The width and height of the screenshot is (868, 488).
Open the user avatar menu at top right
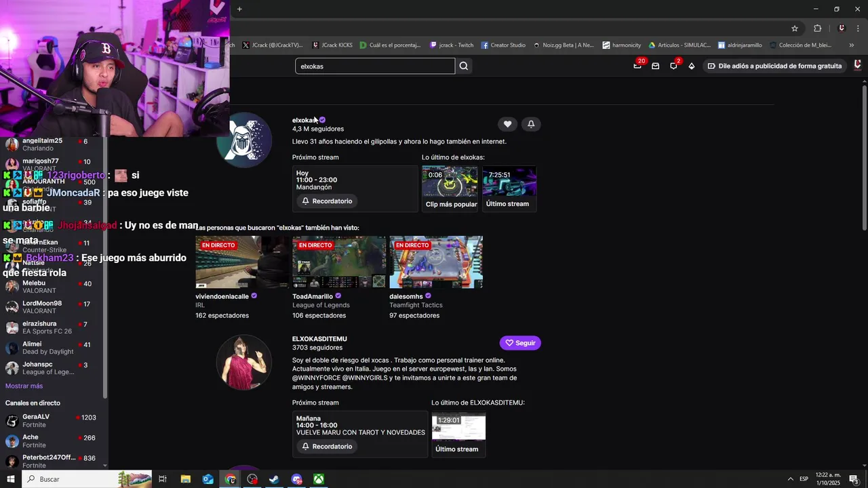coord(858,65)
